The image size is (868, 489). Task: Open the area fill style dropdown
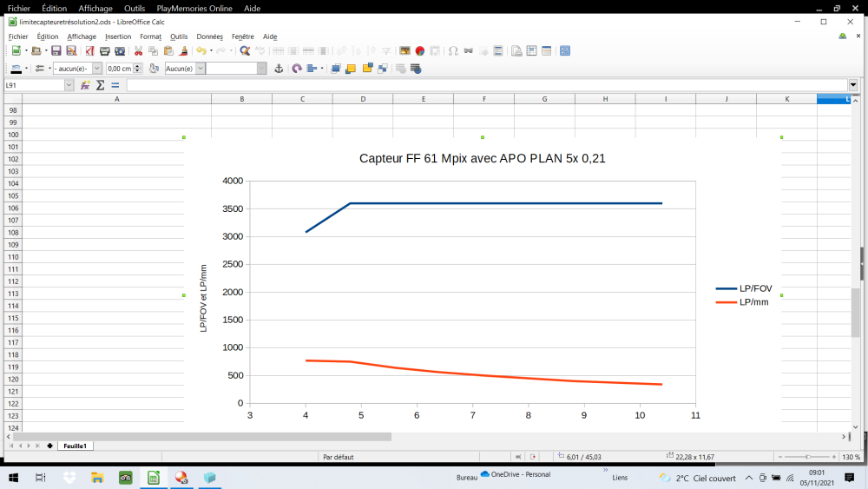(201, 69)
